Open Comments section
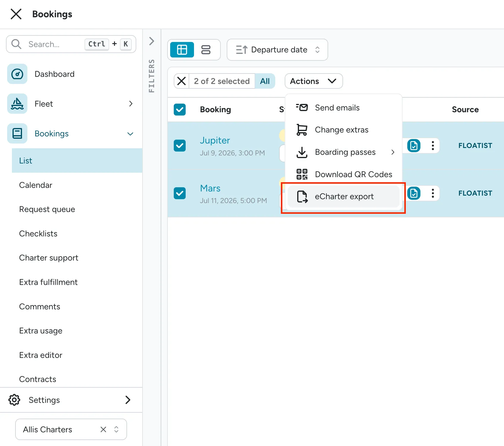The image size is (504, 446). pyautogui.click(x=40, y=307)
